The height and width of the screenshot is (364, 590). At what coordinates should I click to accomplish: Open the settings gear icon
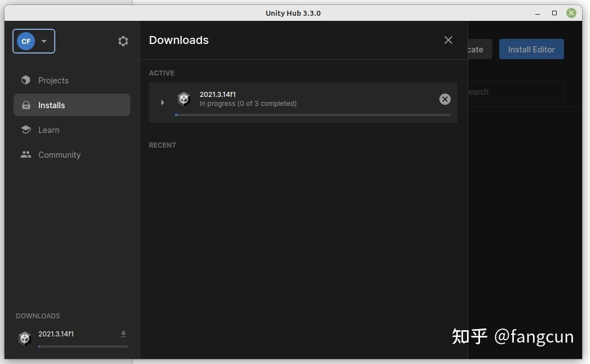pos(123,41)
